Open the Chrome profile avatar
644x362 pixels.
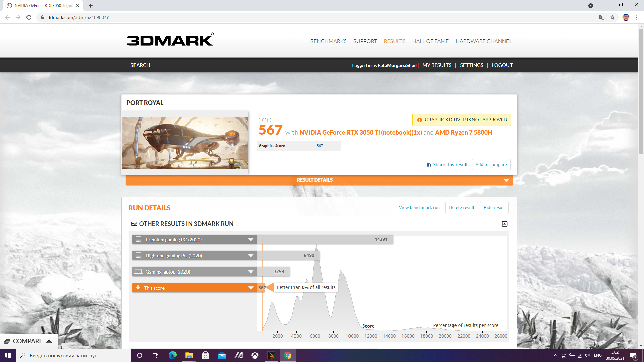coord(626,17)
